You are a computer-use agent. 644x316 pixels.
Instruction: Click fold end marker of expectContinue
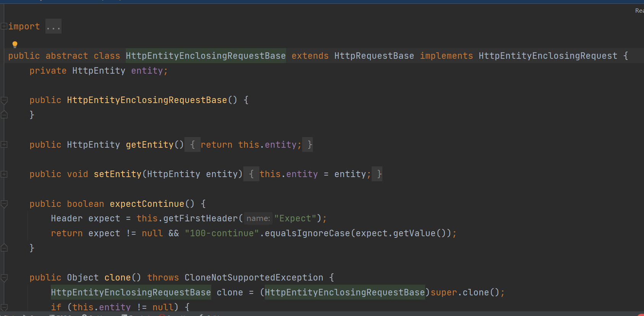point(4,248)
